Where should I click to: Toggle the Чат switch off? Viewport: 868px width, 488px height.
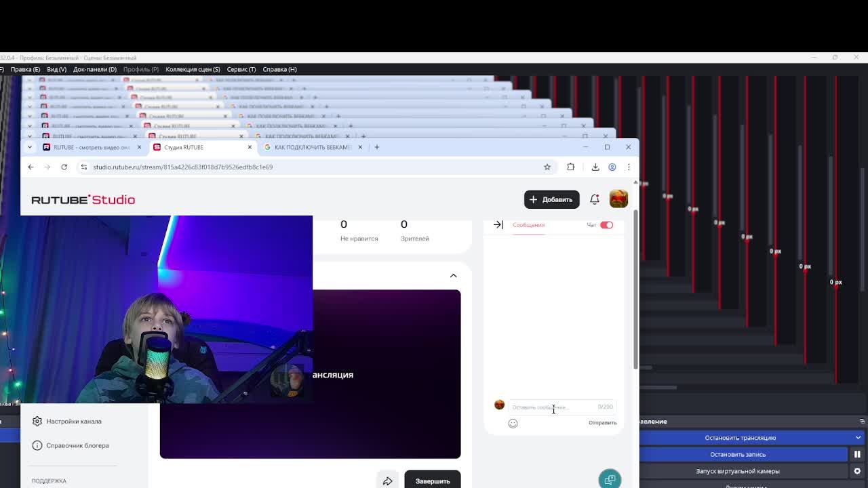(x=606, y=225)
